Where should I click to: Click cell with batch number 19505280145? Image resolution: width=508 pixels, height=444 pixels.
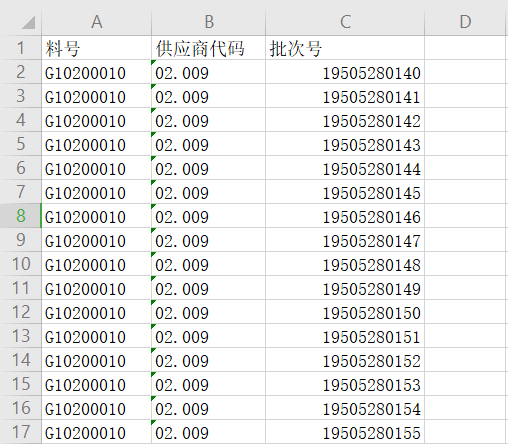pyautogui.click(x=345, y=192)
